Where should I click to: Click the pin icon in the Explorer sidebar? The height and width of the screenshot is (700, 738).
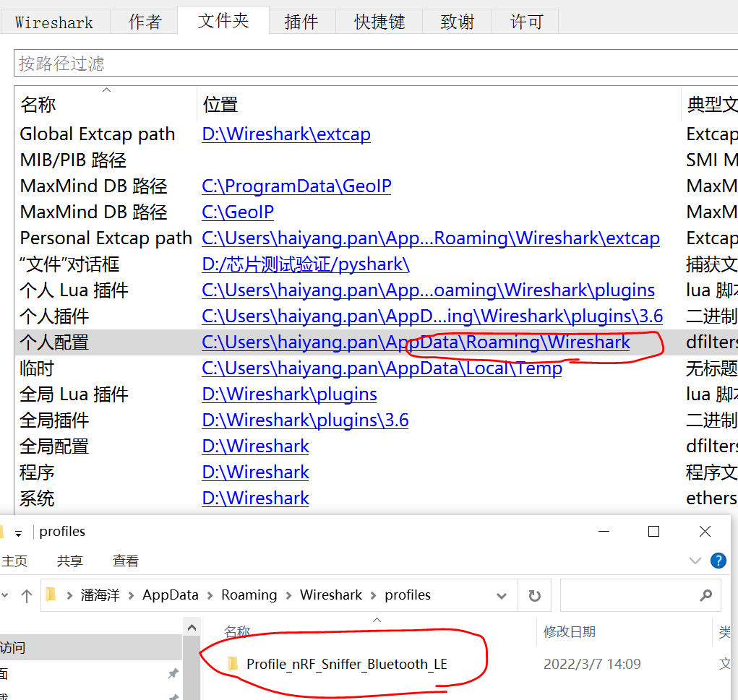[173, 673]
